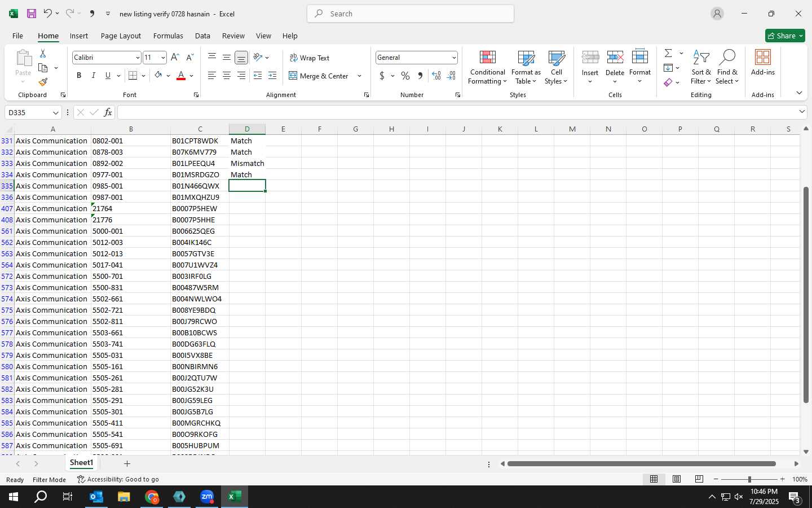Screen dimensions: 812x508
Task: Switch to the Insert tab
Action: point(79,36)
